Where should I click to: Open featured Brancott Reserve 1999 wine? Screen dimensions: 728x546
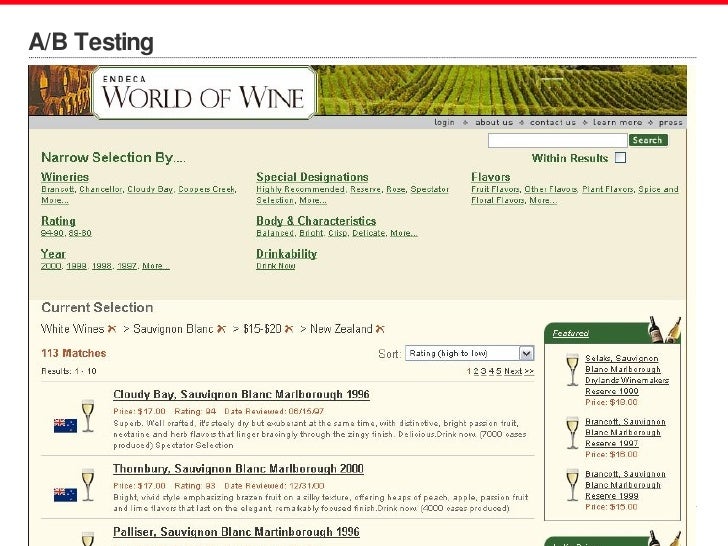(625, 485)
